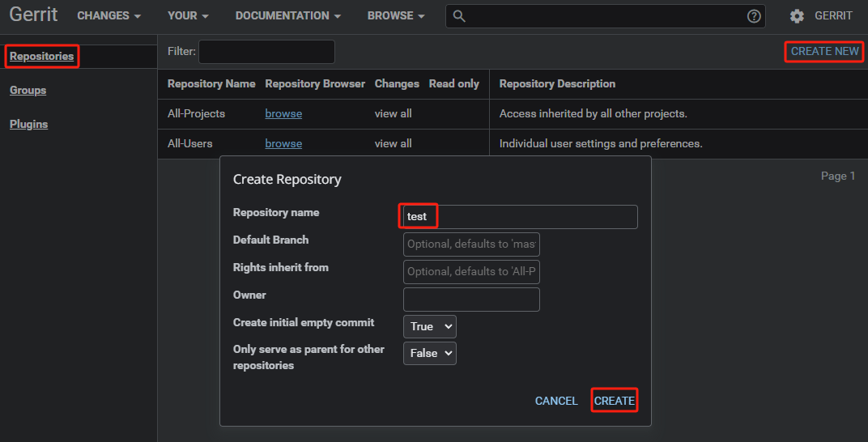
Task: Click the settings gear icon
Action: [x=797, y=16]
